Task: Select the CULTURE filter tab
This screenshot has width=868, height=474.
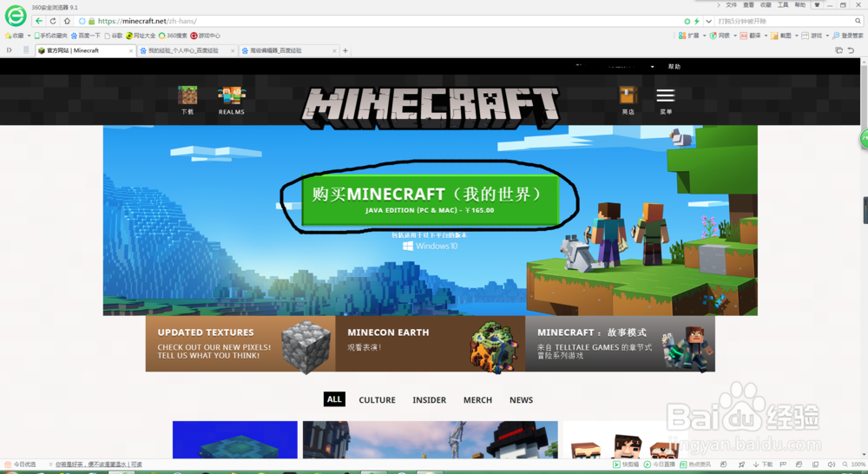Action: (x=377, y=400)
